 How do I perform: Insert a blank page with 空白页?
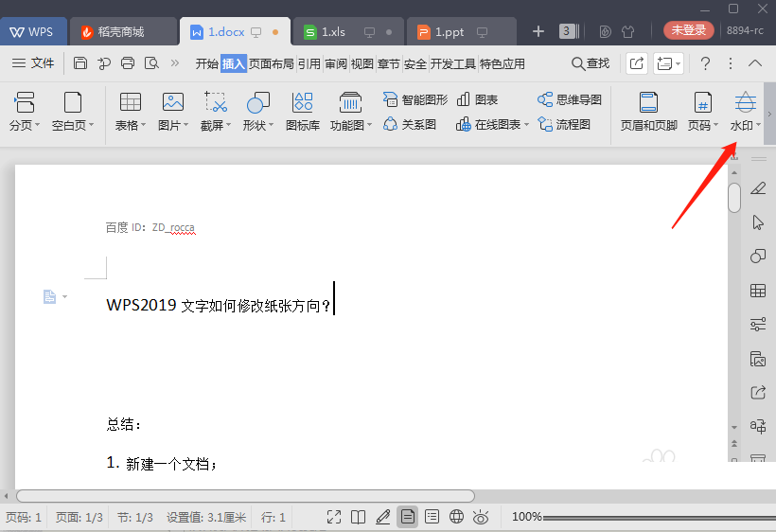72,112
